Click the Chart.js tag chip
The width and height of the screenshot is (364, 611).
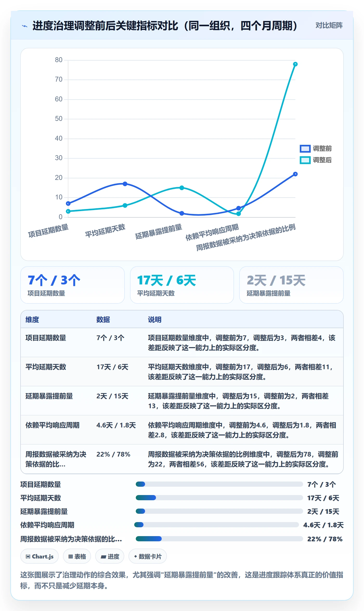tap(40, 556)
